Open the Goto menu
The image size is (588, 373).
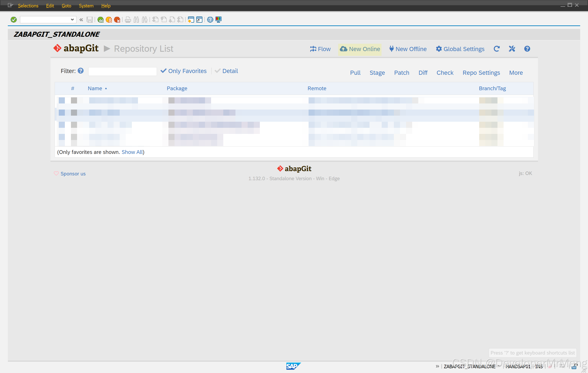pos(66,6)
